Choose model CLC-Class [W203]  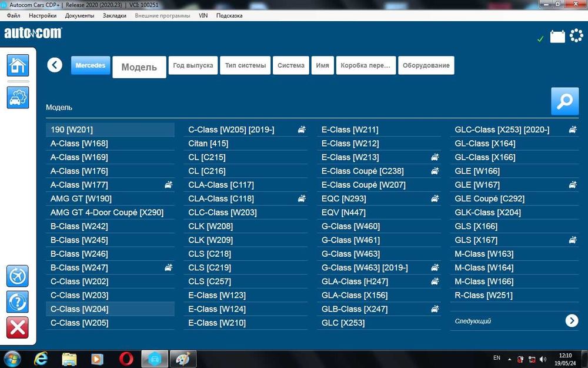(246, 212)
